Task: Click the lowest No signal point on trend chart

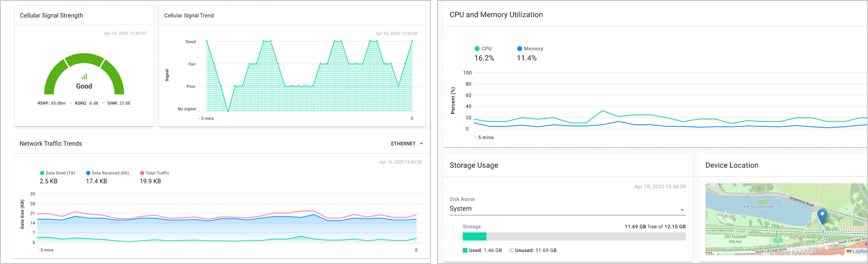Action: pos(228,111)
